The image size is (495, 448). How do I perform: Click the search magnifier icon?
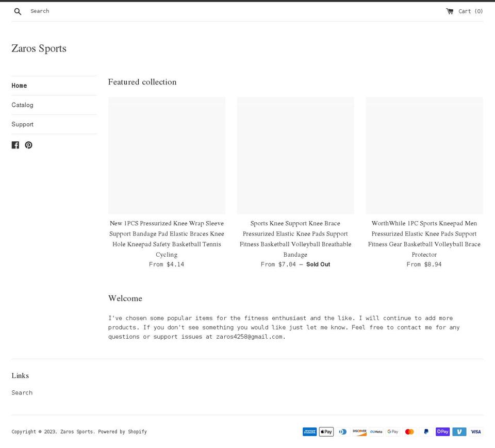tap(18, 11)
